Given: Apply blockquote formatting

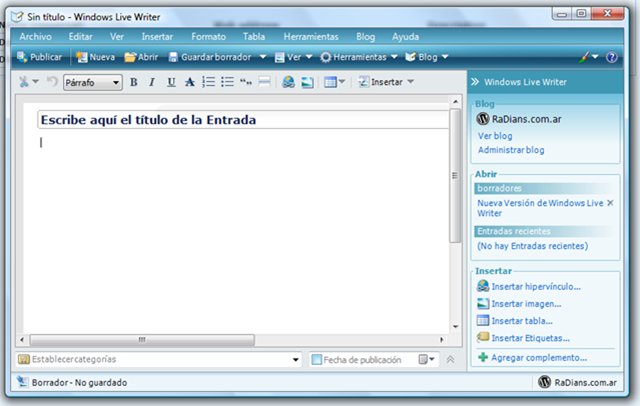Looking at the screenshot, I should click(x=246, y=83).
